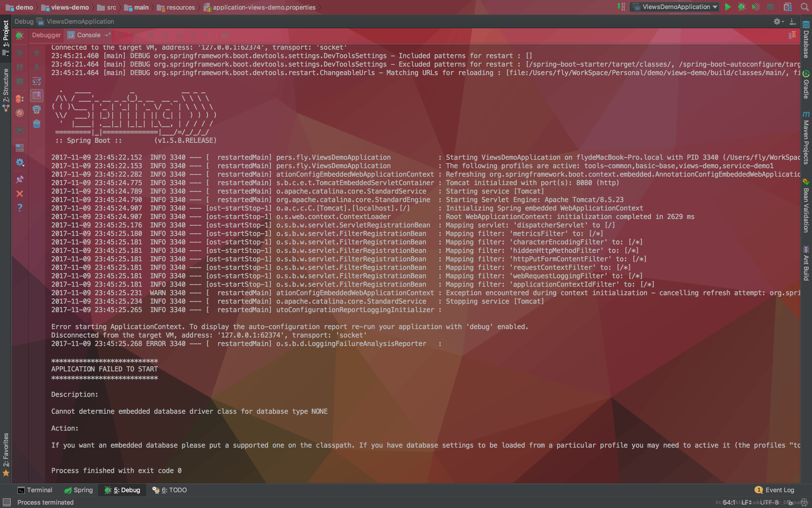Open Project Structure from the top toolbar

[x=788, y=7]
